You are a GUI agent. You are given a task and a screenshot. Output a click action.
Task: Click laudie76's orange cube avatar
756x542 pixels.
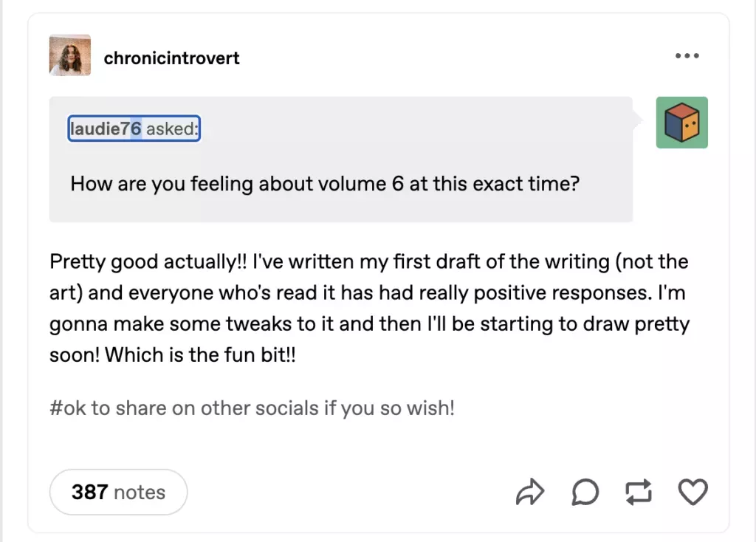pos(681,121)
